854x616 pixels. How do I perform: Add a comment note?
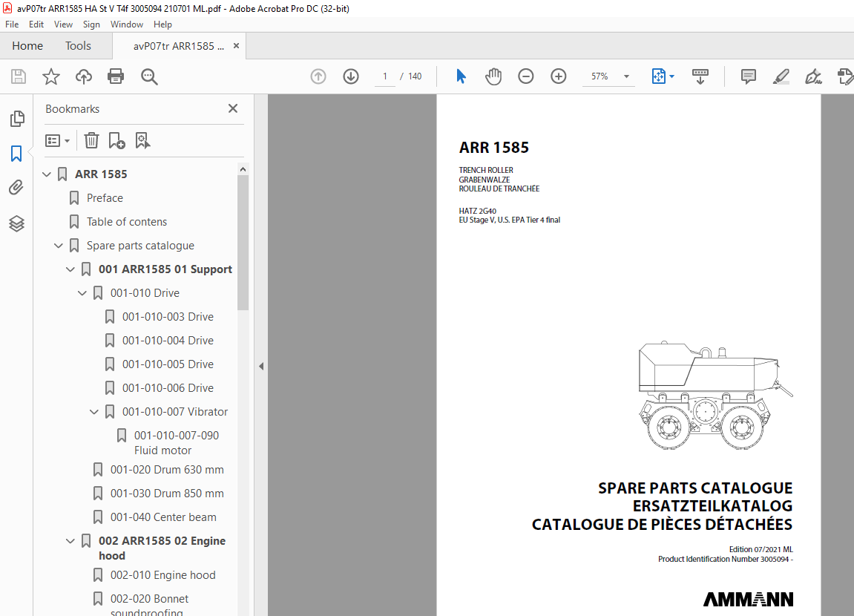click(x=749, y=76)
